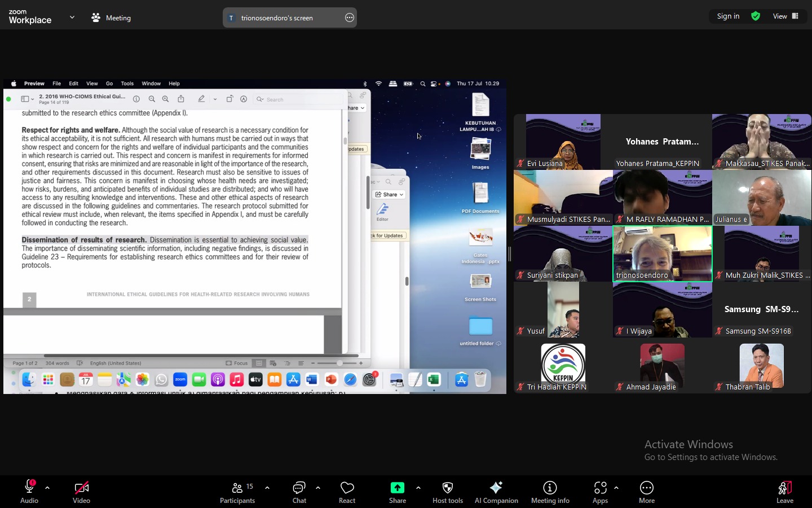Select Tri Hadiah KEPPIN participant tile

coord(563,365)
